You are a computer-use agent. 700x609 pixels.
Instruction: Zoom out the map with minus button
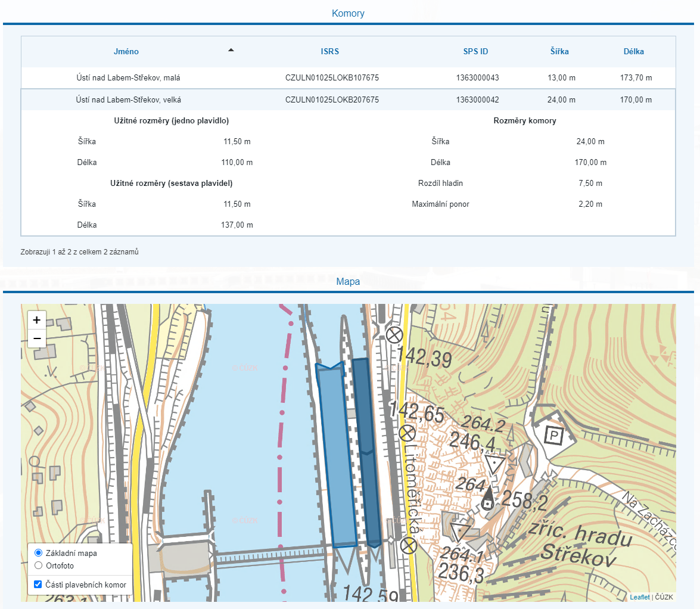coord(37,338)
